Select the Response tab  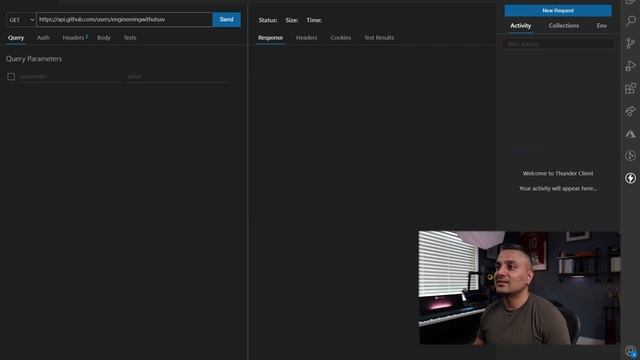tap(270, 38)
